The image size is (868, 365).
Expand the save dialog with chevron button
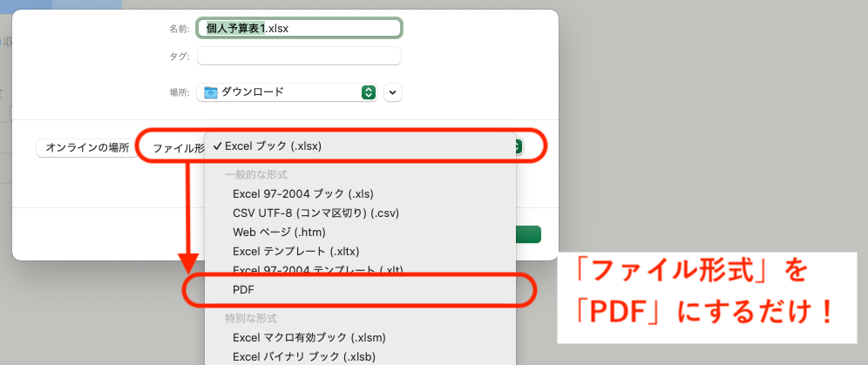pyautogui.click(x=393, y=92)
